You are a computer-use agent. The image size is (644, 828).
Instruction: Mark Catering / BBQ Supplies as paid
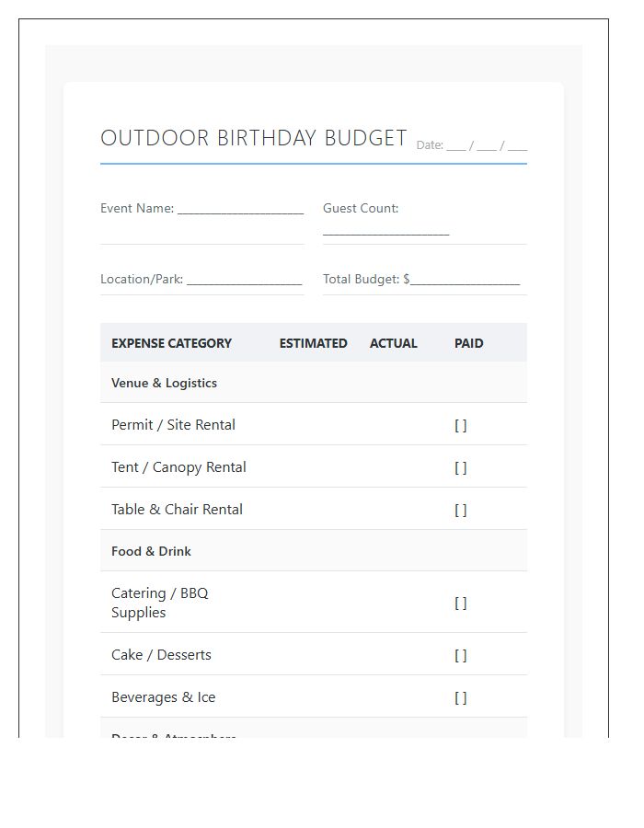click(460, 603)
